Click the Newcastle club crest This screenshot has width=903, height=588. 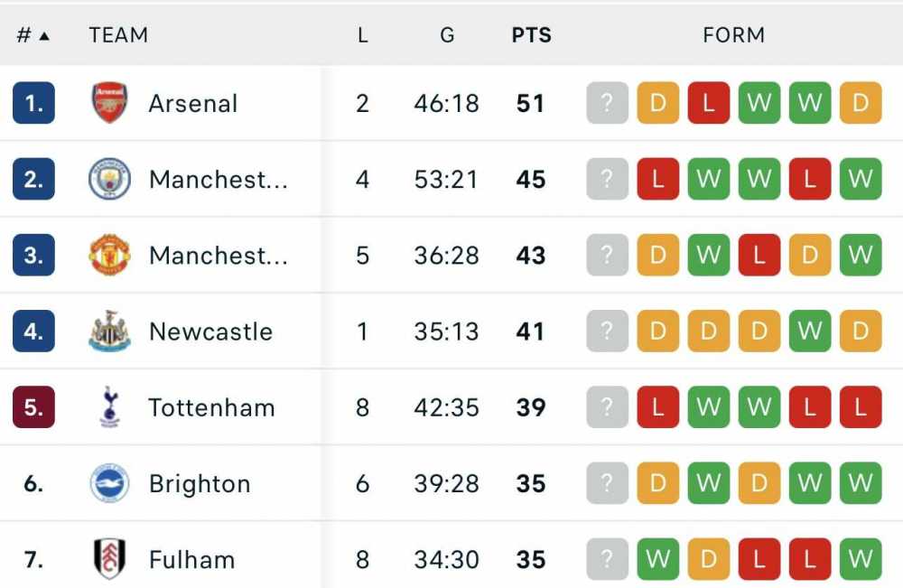109,331
